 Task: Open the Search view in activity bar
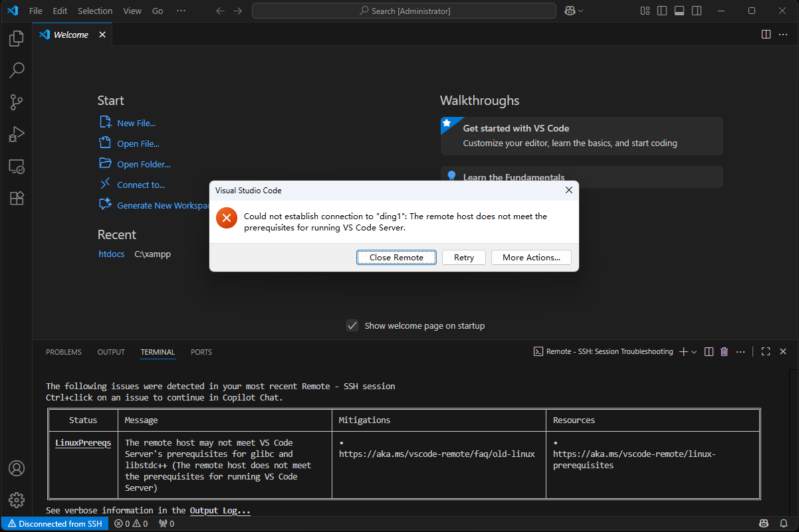coord(17,70)
